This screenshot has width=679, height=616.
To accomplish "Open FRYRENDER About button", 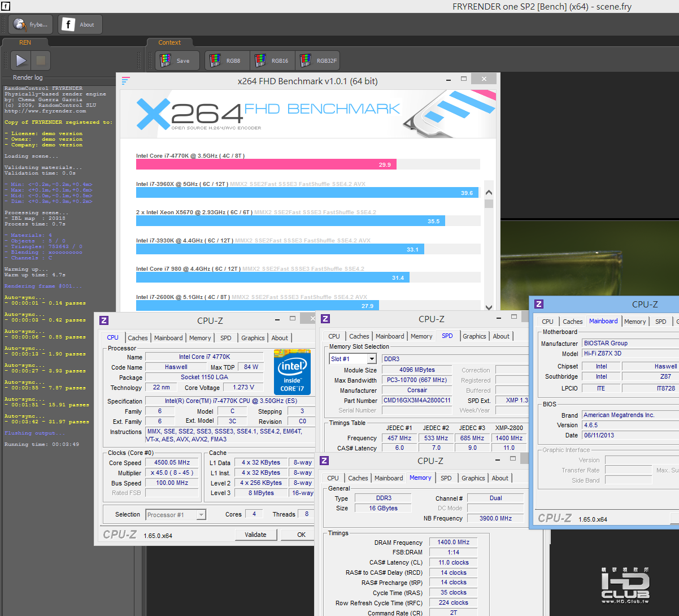I will (x=80, y=24).
